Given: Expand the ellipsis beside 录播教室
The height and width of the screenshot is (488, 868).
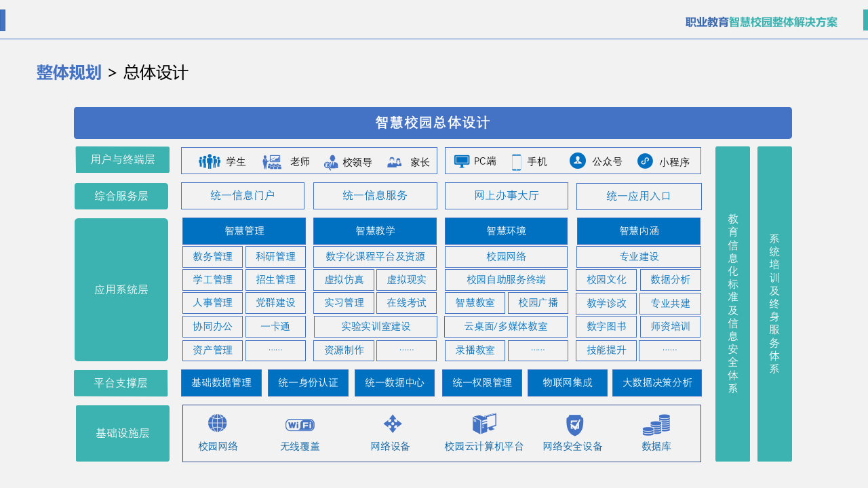Looking at the screenshot, I should 538,350.
